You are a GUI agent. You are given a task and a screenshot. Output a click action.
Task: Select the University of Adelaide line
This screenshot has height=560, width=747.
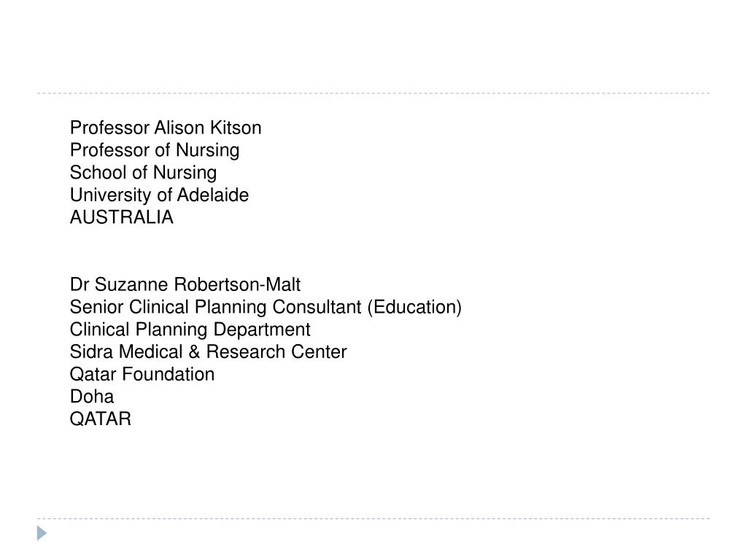point(159,195)
